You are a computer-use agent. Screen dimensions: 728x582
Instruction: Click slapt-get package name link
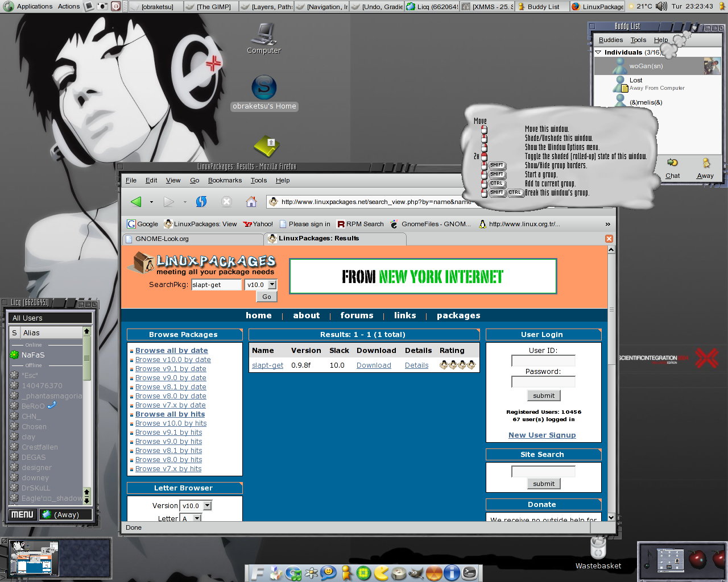267,365
